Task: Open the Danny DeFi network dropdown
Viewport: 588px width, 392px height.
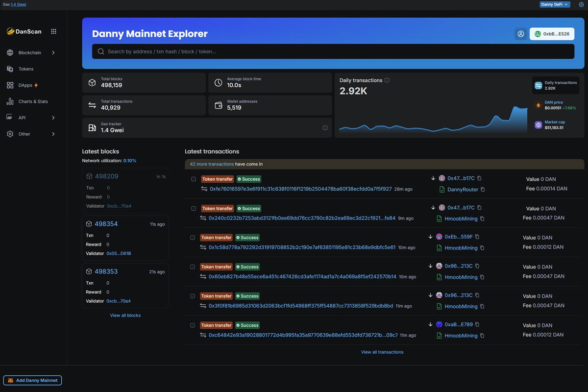Action: point(555,4)
